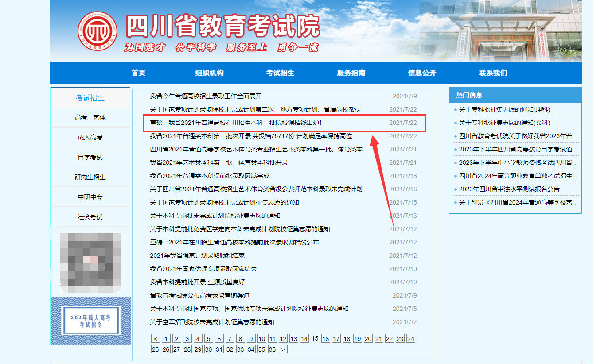Viewport: 593px width, 364px height.
Task: Open article 我省今年普通高校招生录取工作全面展开
Action: pyautogui.click(x=206, y=96)
